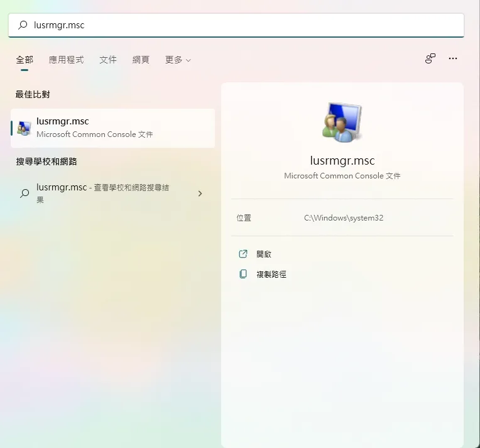Open lusrmgr.msc school and web search results
Screen dimensions: 480x448
tap(112, 194)
